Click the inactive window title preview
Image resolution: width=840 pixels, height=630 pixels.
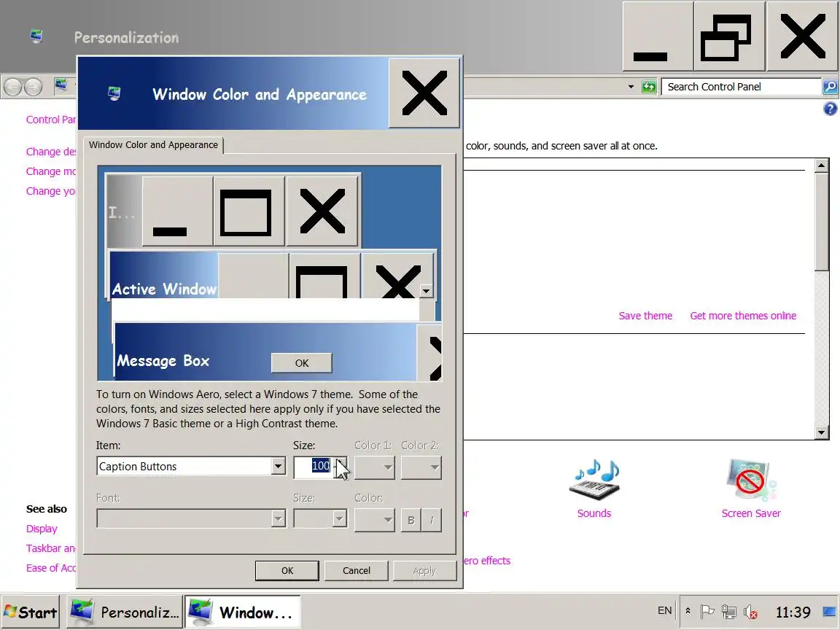(x=124, y=212)
